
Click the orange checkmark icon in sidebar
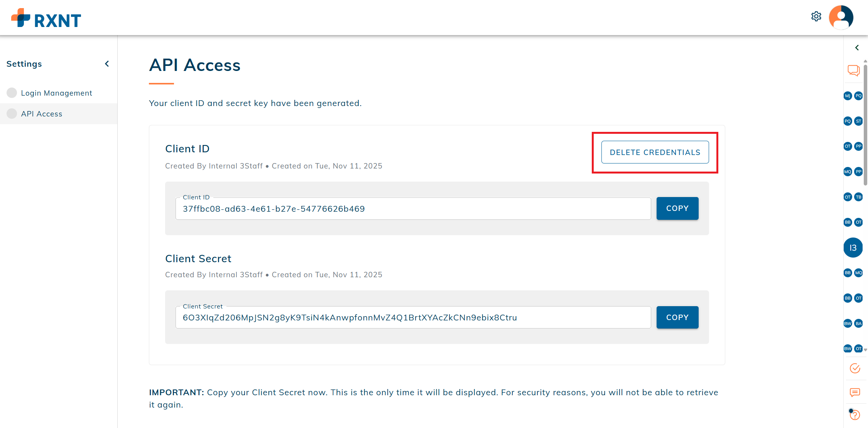(x=854, y=368)
